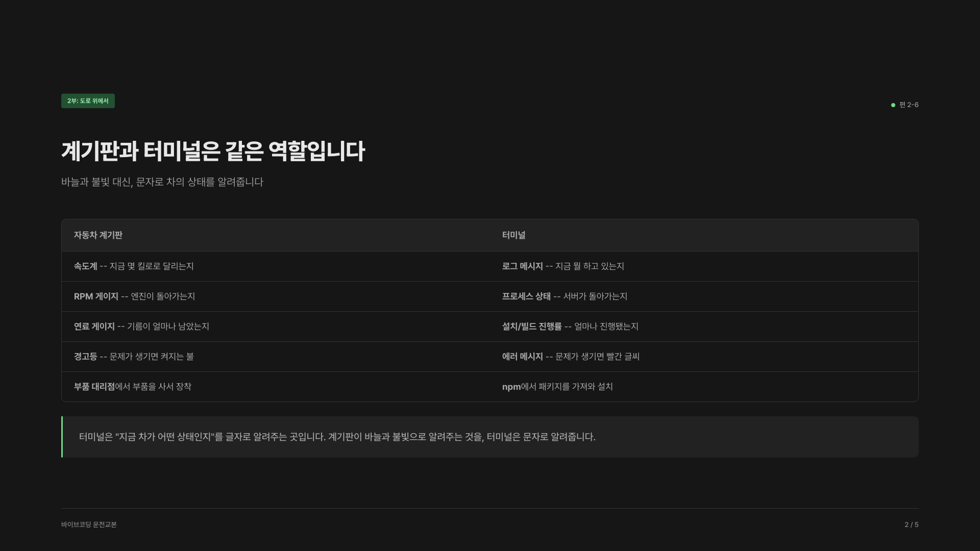Select the RPM 게이지 table cell
This screenshot has height=551, width=980.
pyautogui.click(x=134, y=296)
